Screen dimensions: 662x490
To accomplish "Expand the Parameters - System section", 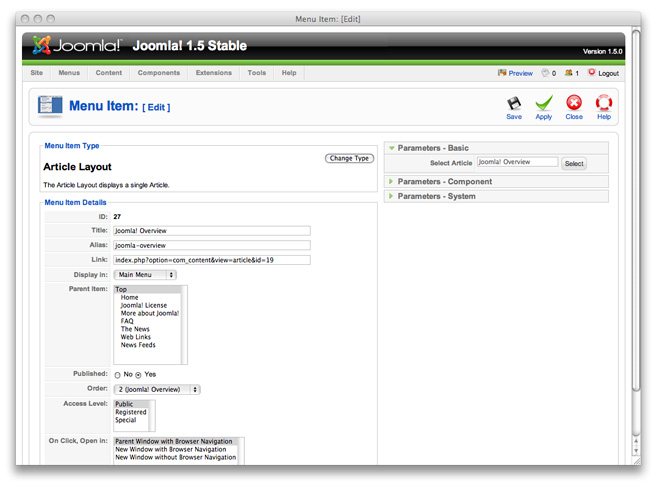I will click(436, 196).
